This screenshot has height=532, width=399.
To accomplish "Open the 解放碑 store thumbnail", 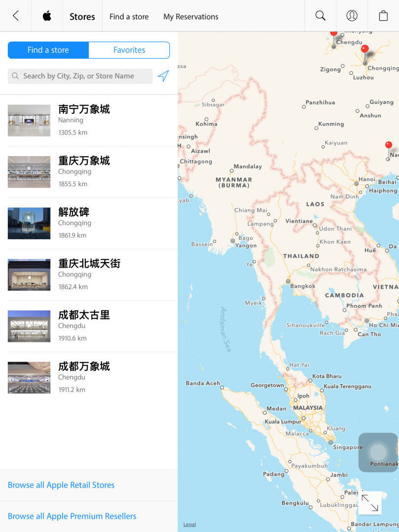I will click(29, 223).
